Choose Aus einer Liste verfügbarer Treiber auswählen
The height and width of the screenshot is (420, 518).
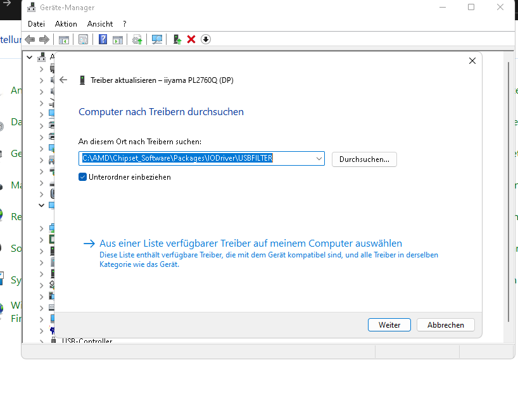251,244
